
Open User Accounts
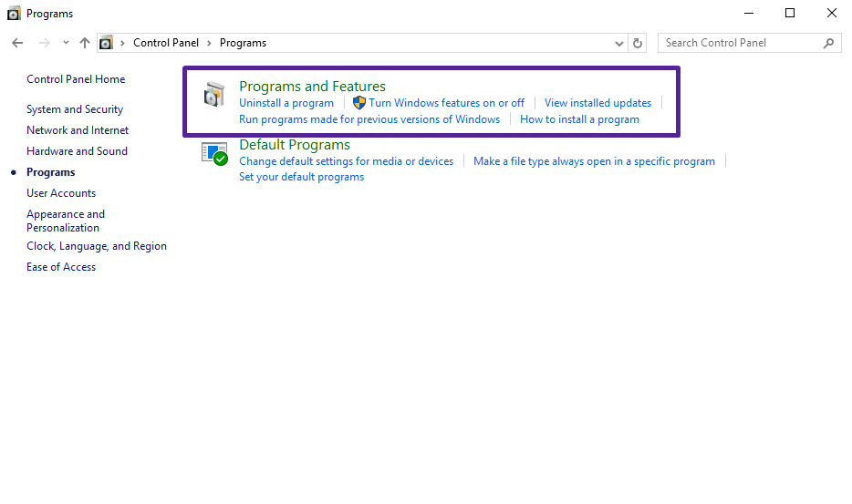coord(61,193)
